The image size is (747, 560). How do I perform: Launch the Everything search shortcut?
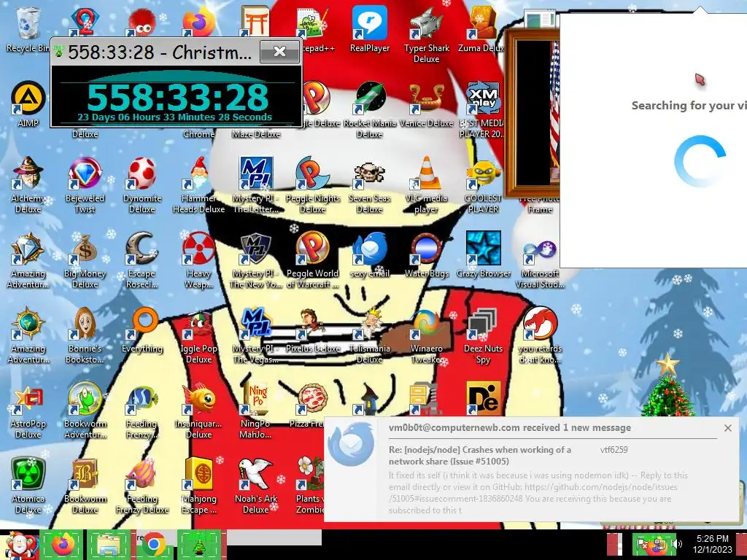tap(142, 330)
